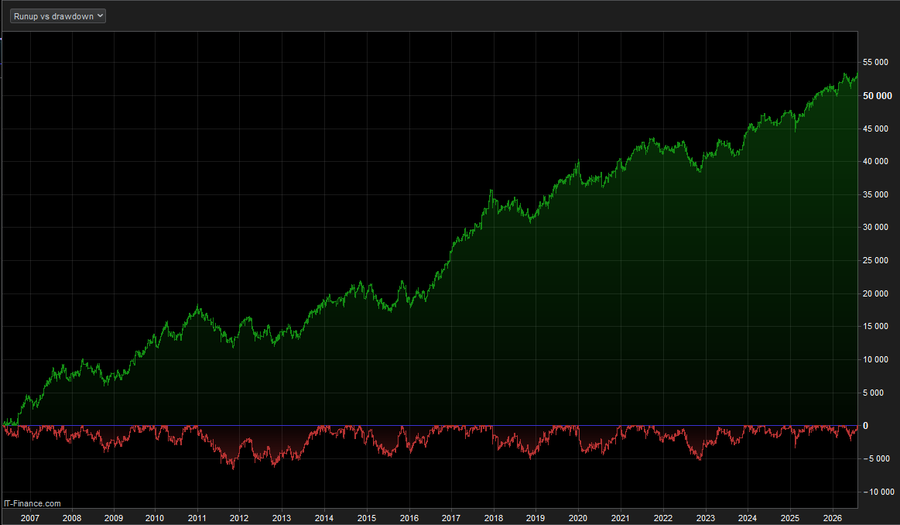Click the bold 50 000 price axis label
This screenshot has width=900, height=525.
click(x=878, y=96)
